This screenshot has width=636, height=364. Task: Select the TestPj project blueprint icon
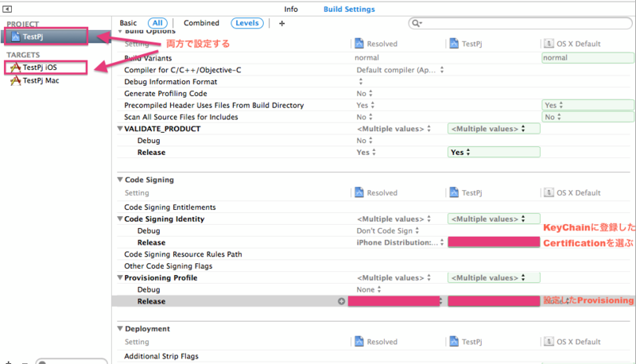point(15,37)
